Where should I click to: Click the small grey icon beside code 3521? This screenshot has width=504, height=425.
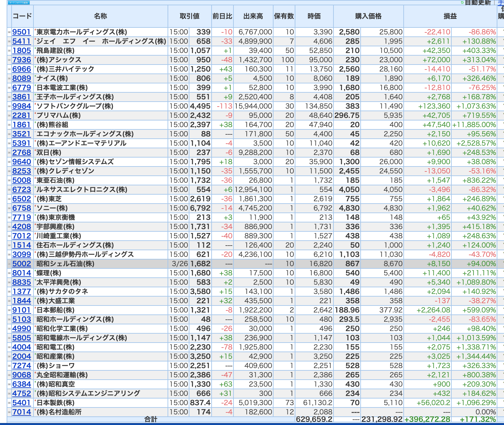9,134
